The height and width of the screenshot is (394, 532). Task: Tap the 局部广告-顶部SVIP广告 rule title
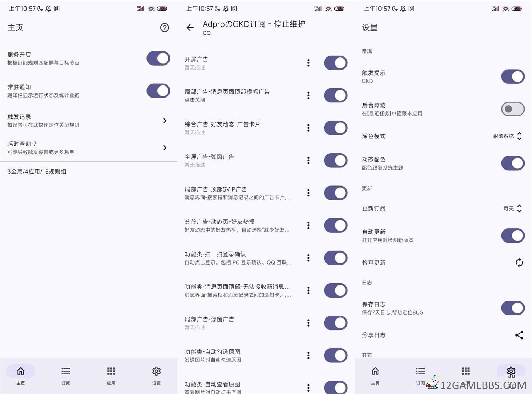pos(216,189)
